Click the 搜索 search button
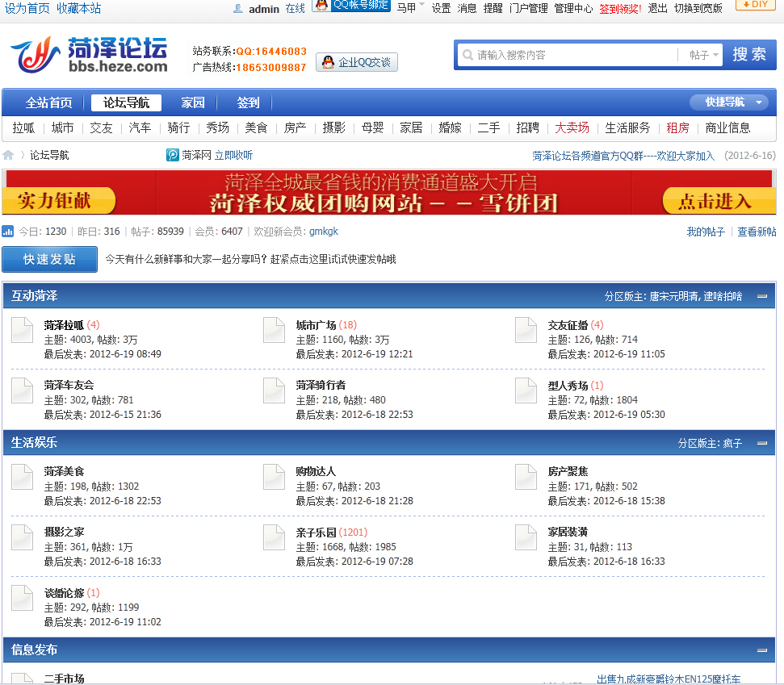Viewport: 784px width, 685px height. coord(749,54)
